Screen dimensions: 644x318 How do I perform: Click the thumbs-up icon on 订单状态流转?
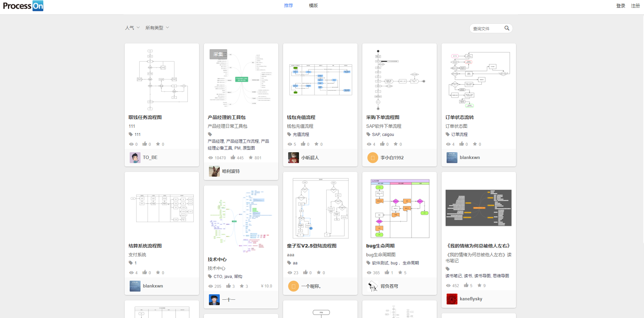[461, 144]
